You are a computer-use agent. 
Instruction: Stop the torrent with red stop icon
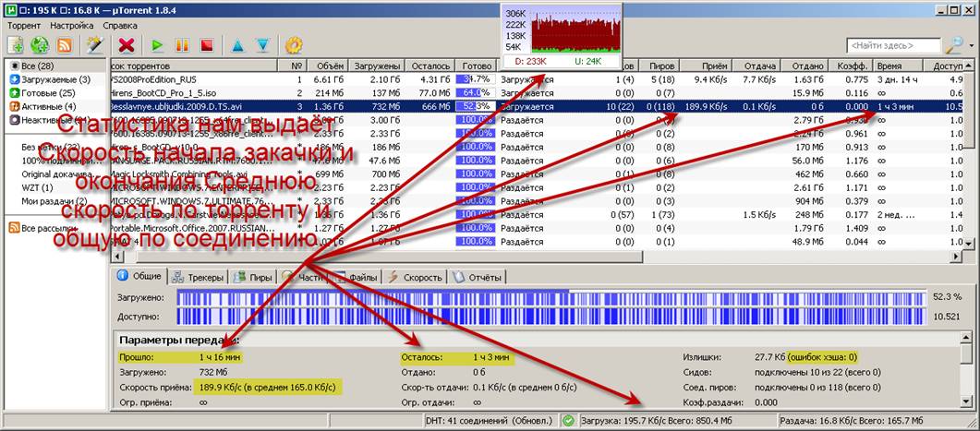click(207, 44)
